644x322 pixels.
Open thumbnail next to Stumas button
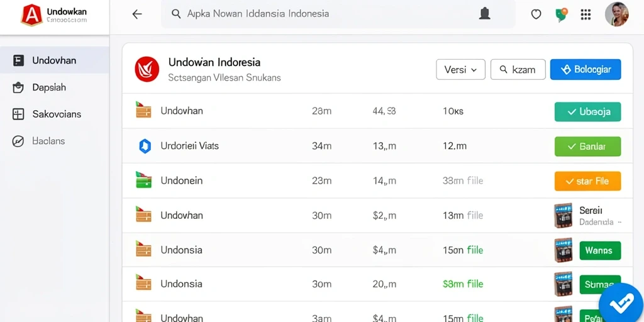563,284
